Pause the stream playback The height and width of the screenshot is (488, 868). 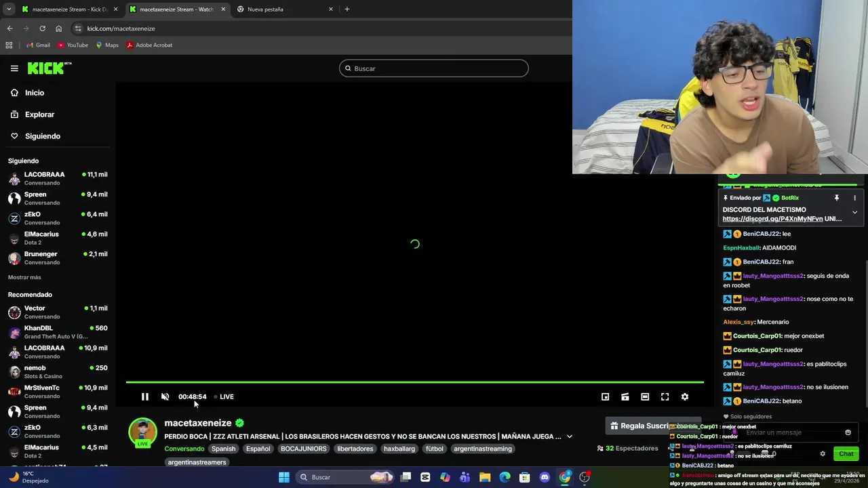point(144,396)
